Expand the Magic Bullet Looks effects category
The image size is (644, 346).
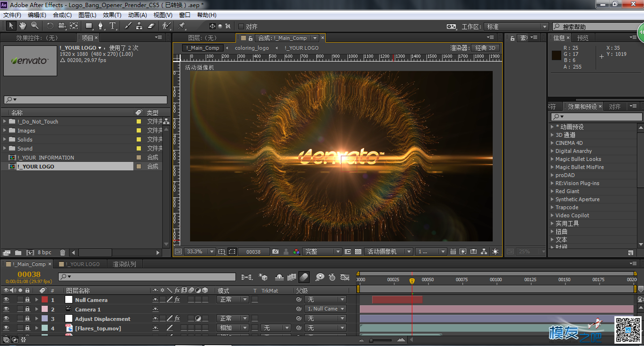click(551, 159)
